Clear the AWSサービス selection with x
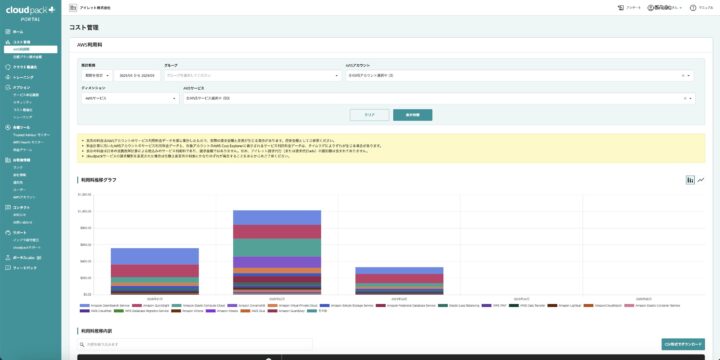720x360 pixels. [684, 98]
